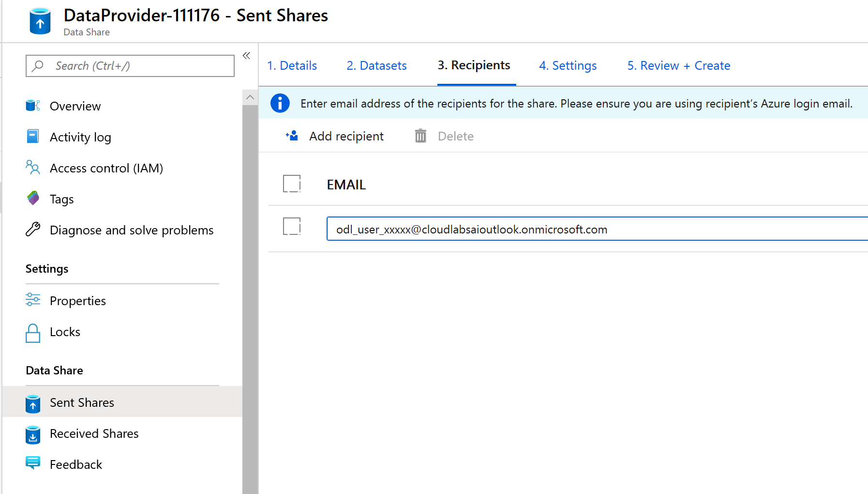Click the 'Settings' sidebar section heading
Screen dimensions: 868x494
point(47,269)
